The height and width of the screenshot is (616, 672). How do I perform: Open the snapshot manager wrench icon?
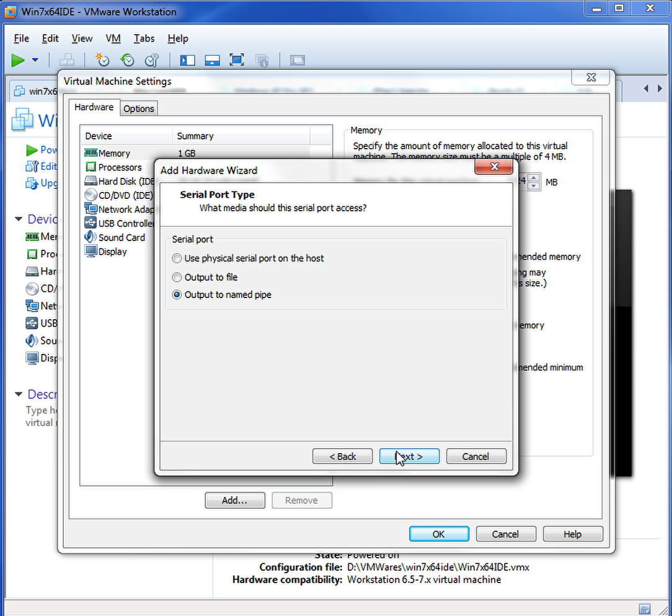coord(152,60)
